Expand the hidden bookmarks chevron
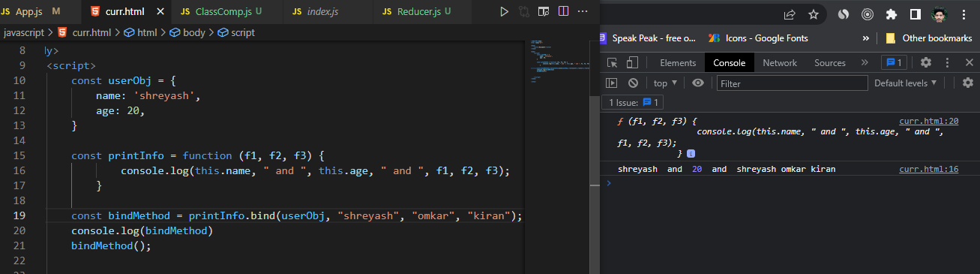980x274 pixels. [x=866, y=38]
